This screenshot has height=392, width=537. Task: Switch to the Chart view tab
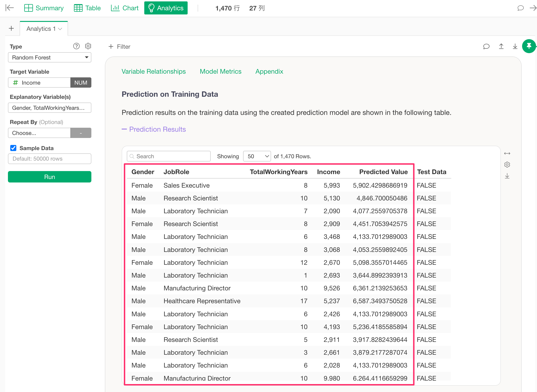(x=125, y=8)
